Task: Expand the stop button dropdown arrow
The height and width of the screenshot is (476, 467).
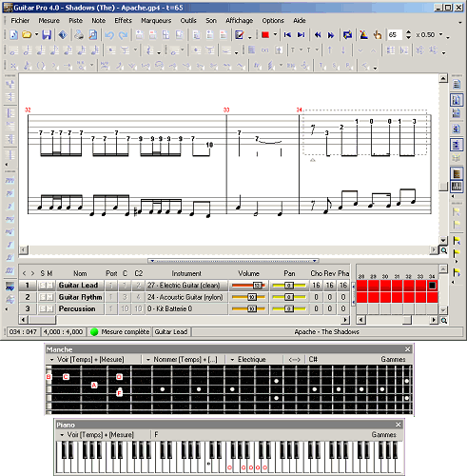Action: tap(275, 34)
